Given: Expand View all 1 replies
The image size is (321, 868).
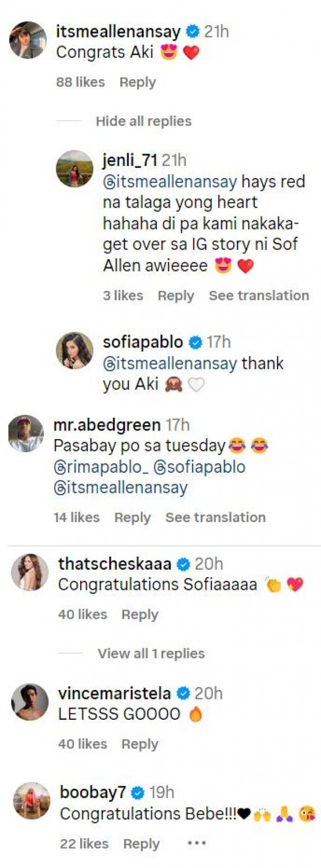Looking at the screenshot, I should [151, 654].
